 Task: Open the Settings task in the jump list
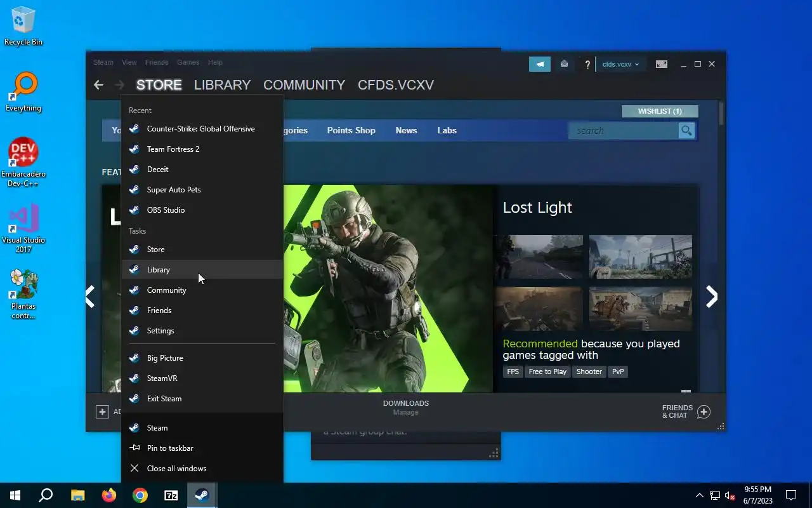tap(202, 331)
